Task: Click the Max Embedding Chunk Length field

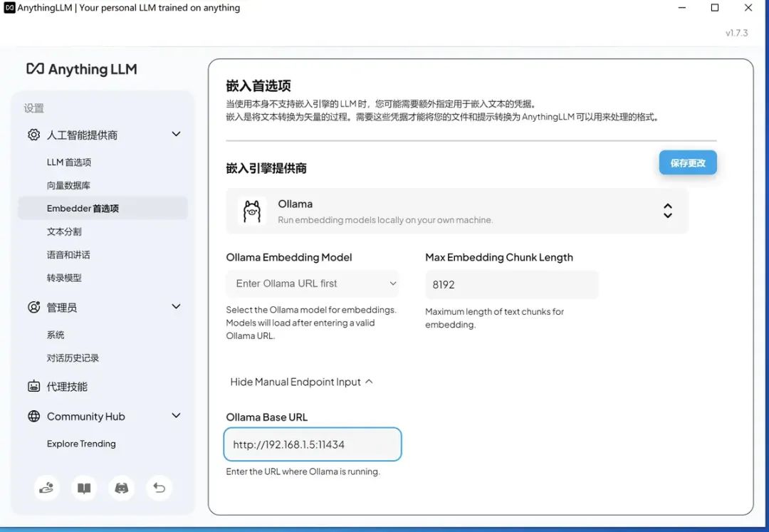Action: click(x=511, y=284)
